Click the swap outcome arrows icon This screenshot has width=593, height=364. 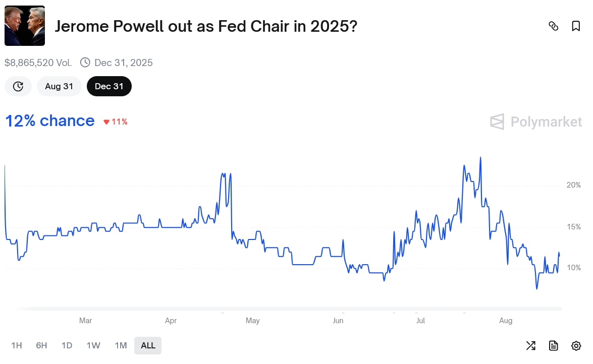point(531,345)
